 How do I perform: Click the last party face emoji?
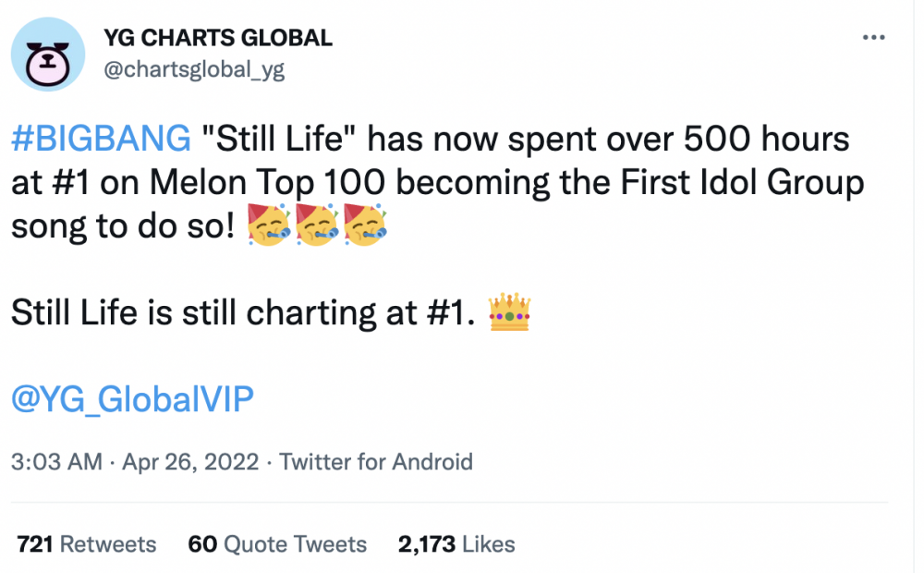click(364, 227)
